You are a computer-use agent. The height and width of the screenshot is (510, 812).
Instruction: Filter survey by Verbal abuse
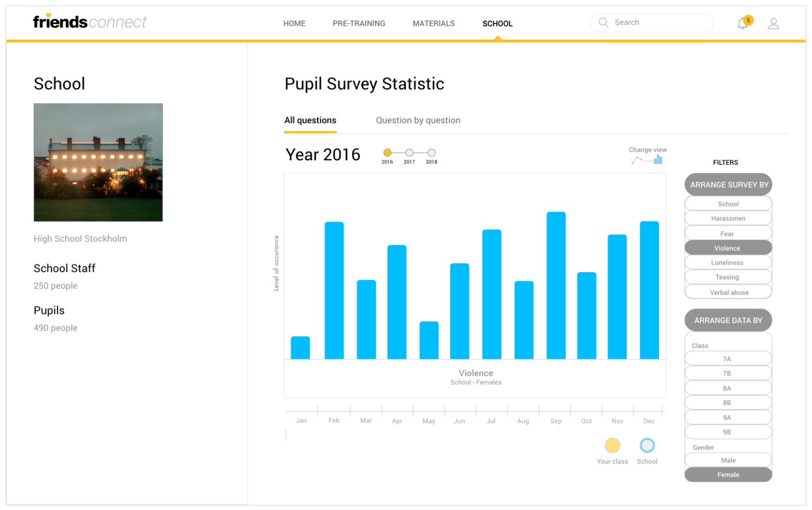(729, 292)
